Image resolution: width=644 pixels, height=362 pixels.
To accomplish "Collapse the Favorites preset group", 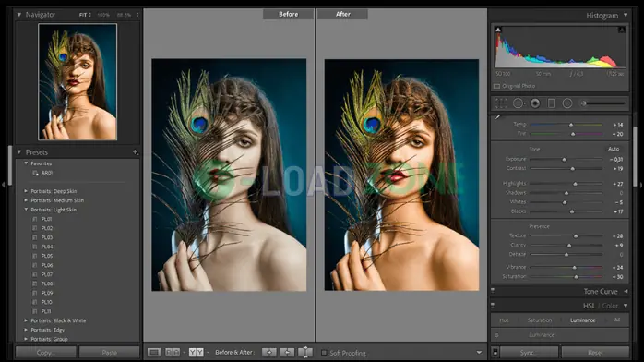I will click(x=26, y=163).
